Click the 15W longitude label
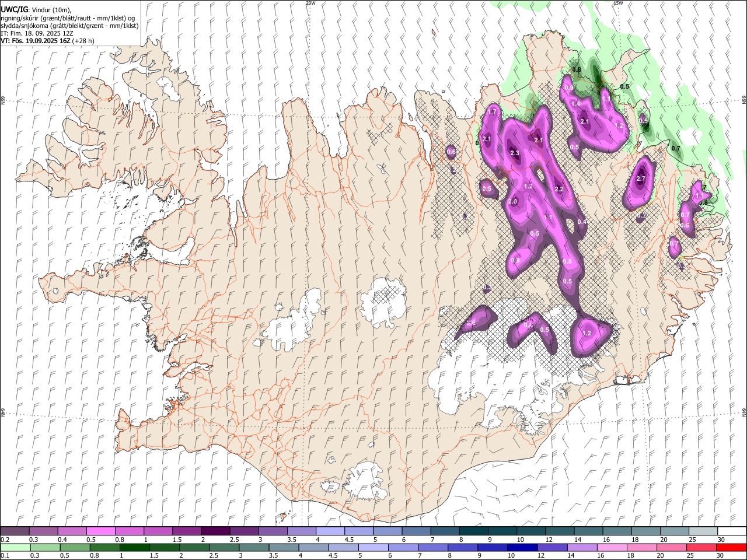The image size is (747, 560). click(618, 3)
